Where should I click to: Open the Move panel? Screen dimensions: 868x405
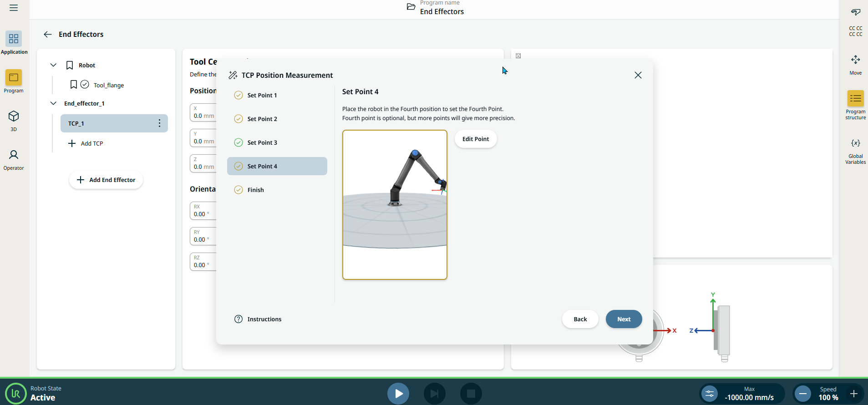click(855, 65)
